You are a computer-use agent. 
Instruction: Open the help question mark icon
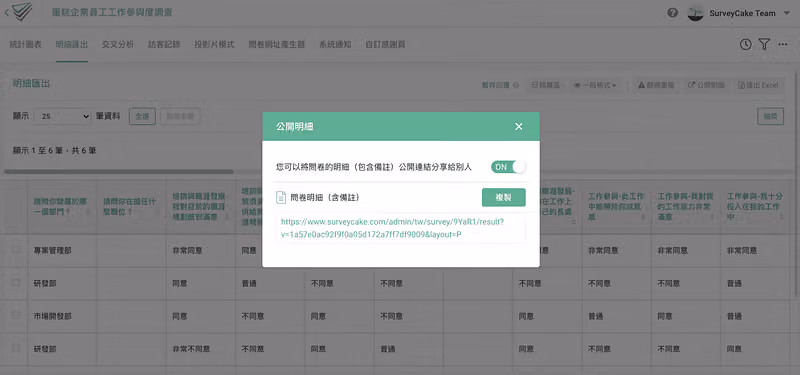tap(672, 13)
